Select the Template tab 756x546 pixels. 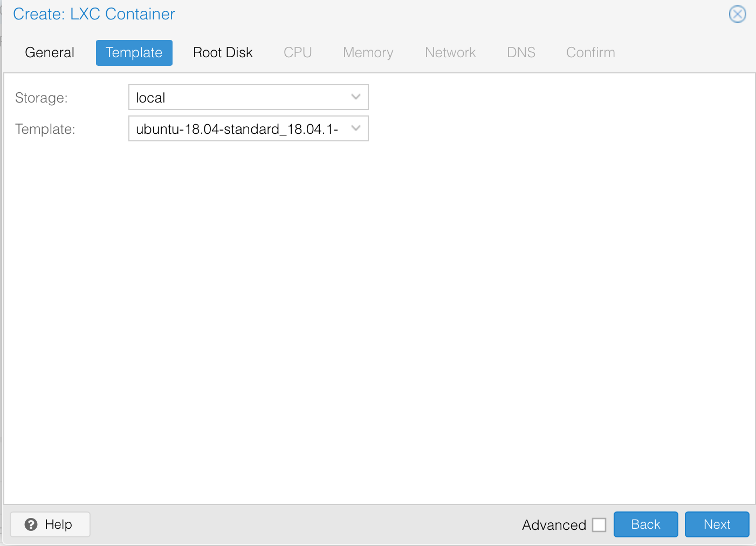click(134, 53)
